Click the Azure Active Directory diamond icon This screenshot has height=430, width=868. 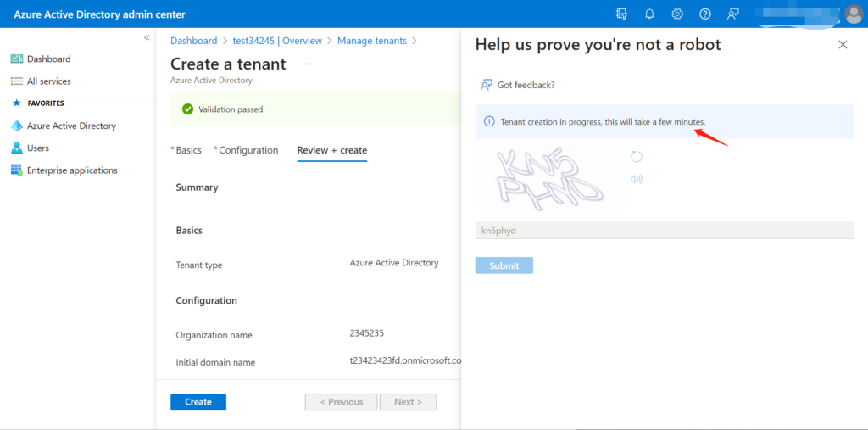pos(17,126)
